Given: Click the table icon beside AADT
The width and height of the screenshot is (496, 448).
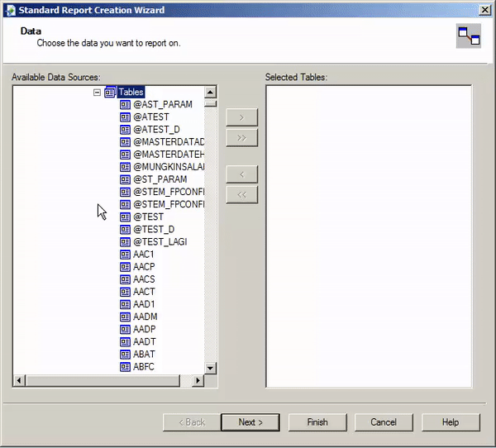Looking at the screenshot, I should 125,342.
